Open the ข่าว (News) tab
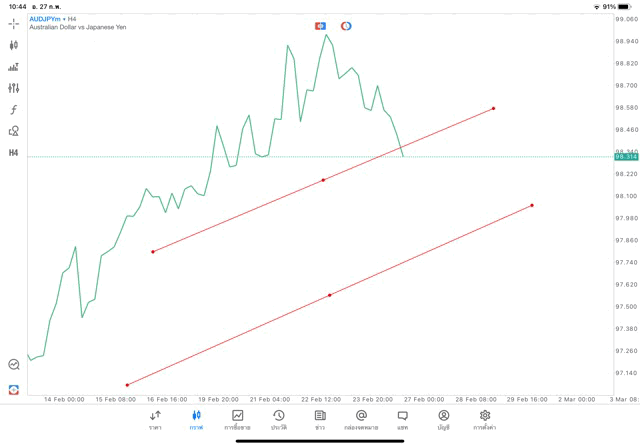 [x=320, y=420]
